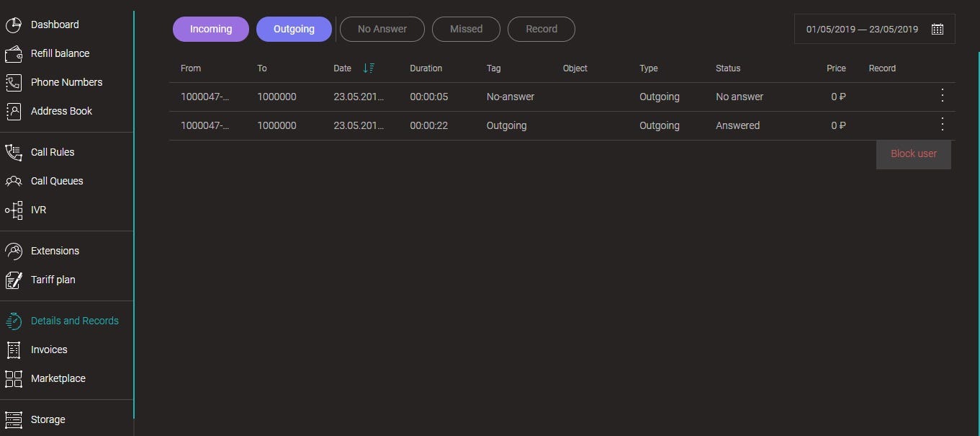The height and width of the screenshot is (436, 980).
Task: Click the Marketplace grid icon
Action: coord(14,378)
